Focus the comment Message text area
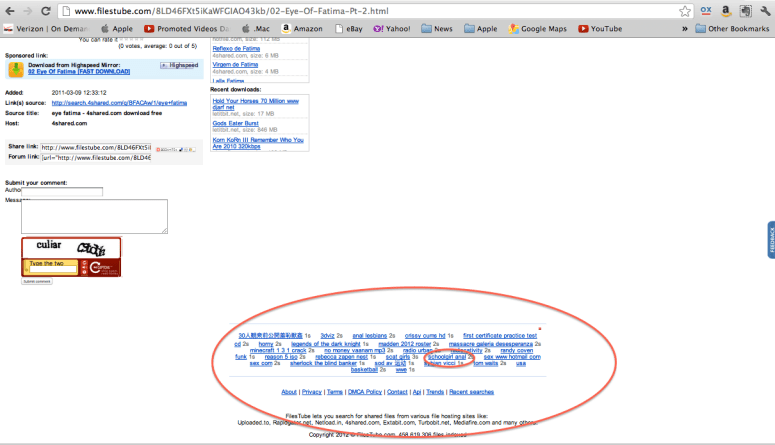Viewport: 775px width, 445px height. click(x=94, y=216)
